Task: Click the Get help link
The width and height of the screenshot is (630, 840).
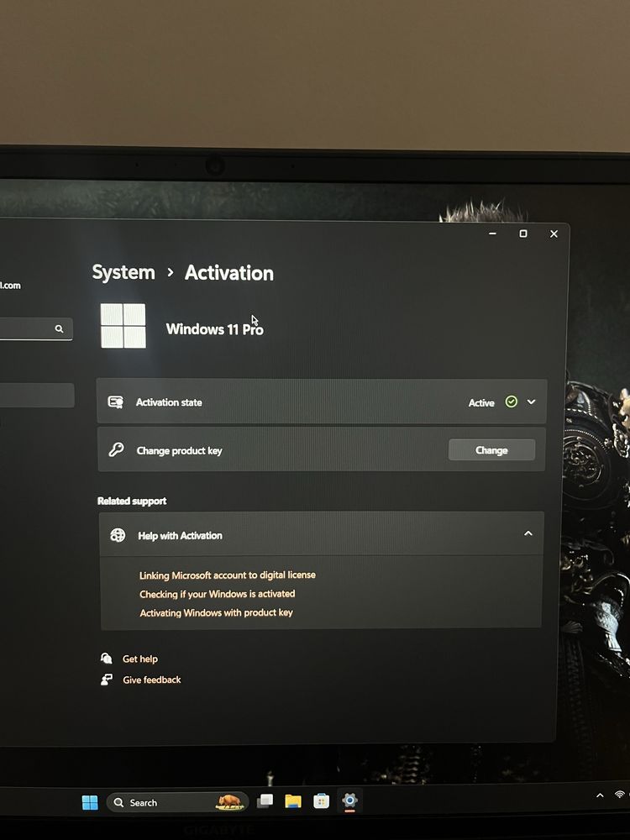Action: (x=139, y=659)
